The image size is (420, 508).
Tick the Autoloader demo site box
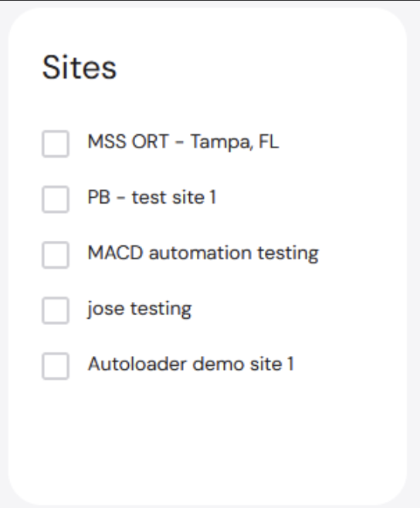click(56, 366)
